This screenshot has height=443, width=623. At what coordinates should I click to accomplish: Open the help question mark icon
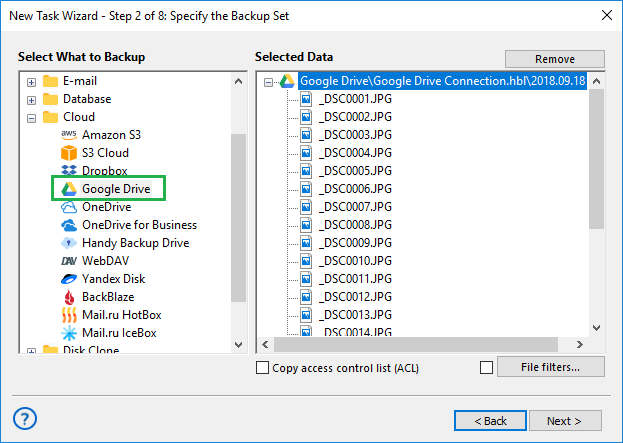pyautogui.click(x=25, y=418)
